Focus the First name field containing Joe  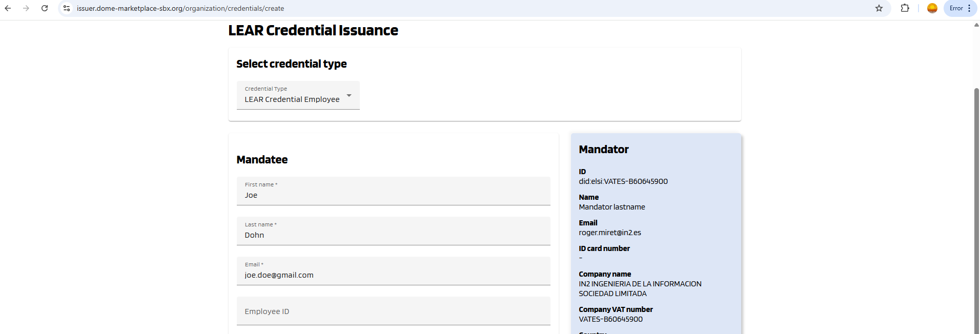point(393,195)
